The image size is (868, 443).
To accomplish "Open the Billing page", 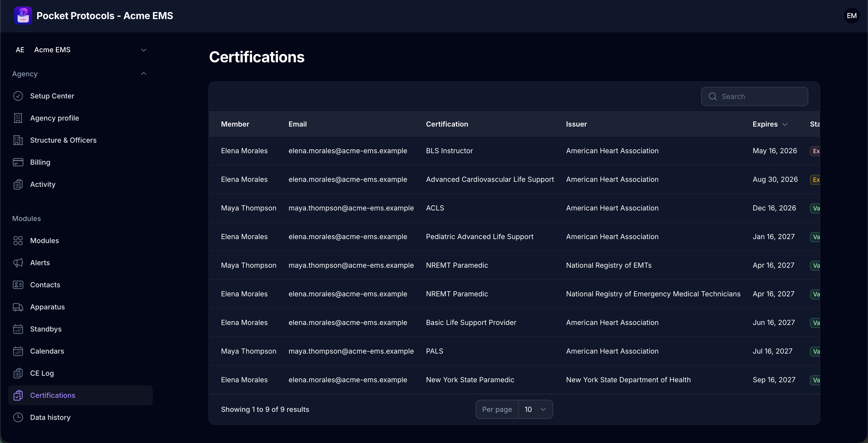I will tap(80, 162).
